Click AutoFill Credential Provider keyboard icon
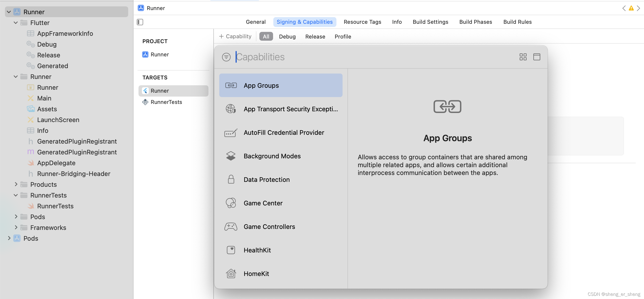The height and width of the screenshot is (299, 644). pyautogui.click(x=231, y=133)
